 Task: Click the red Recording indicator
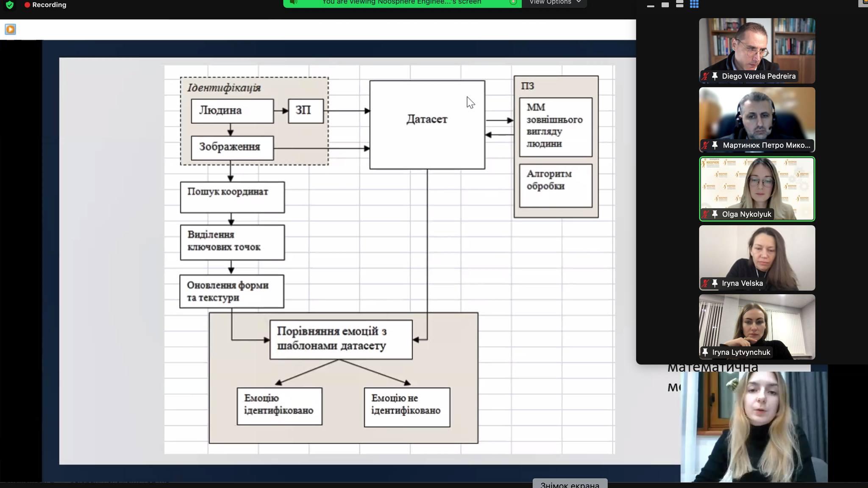45,5
